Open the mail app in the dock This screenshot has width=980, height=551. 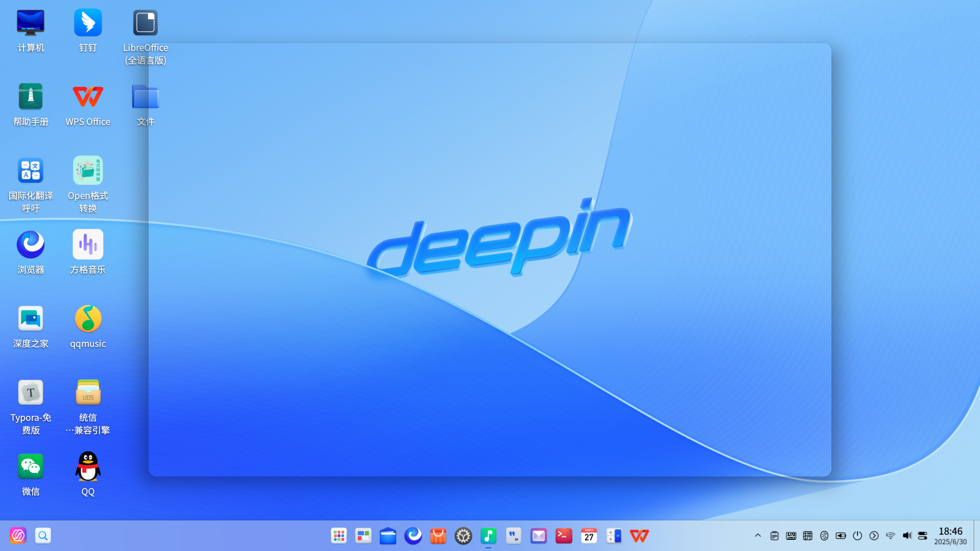point(538,536)
